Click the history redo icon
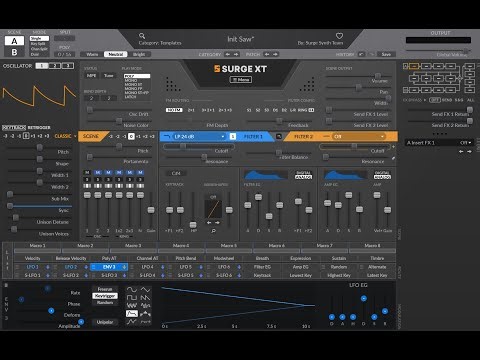The height and width of the screenshot is (360, 480). point(372,54)
